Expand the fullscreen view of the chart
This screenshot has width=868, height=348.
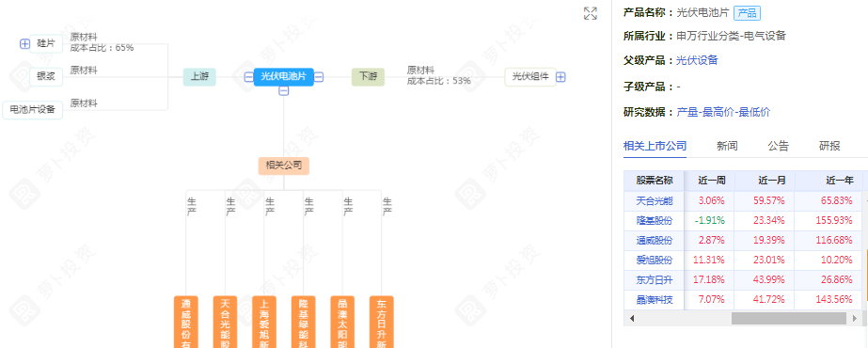pyautogui.click(x=591, y=13)
